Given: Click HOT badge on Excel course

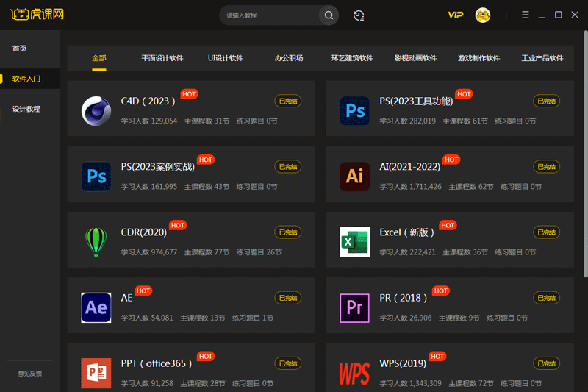Looking at the screenshot, I should (448, 226).
